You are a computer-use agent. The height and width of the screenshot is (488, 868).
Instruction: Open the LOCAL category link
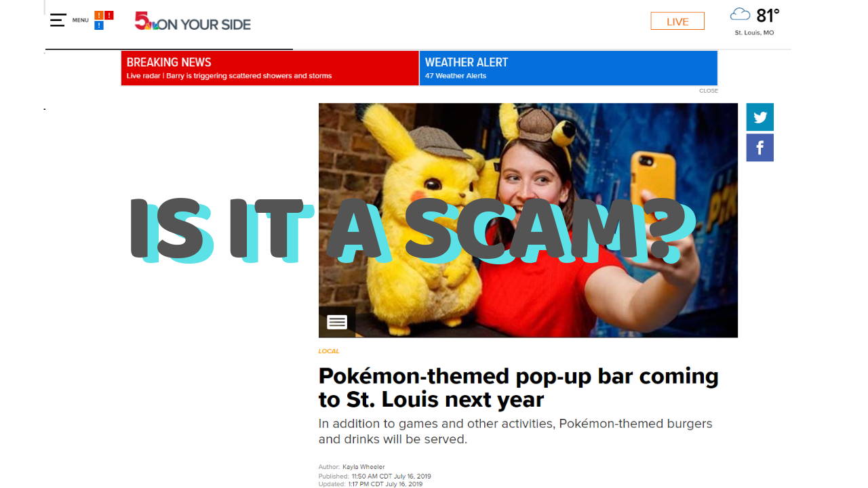tap(329, 351)
